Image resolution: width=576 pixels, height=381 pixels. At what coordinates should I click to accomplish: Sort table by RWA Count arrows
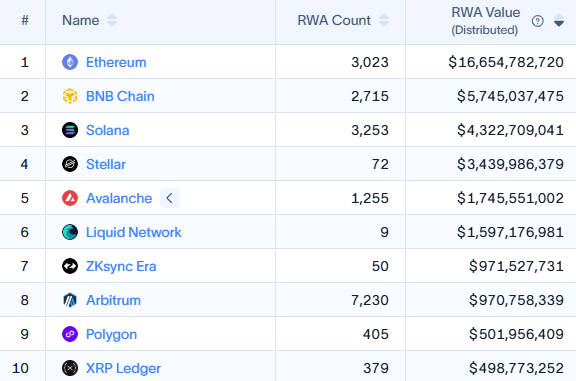coord(384,20)
